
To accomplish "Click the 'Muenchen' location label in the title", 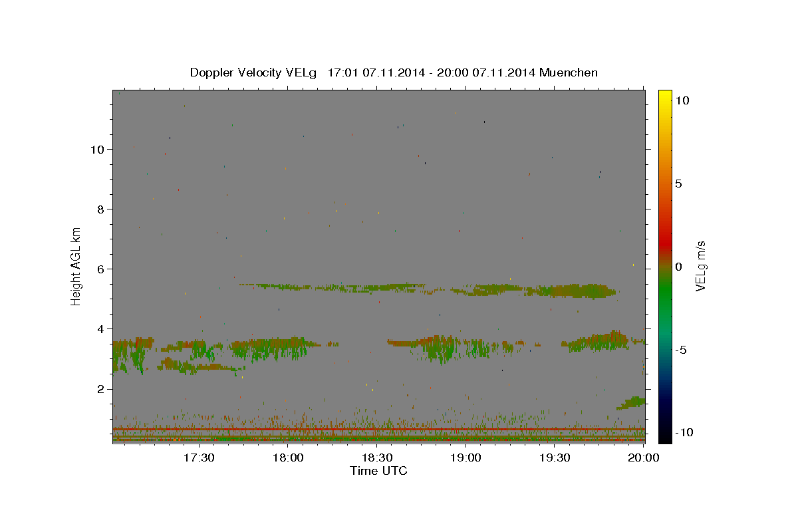I will (569, 72).
